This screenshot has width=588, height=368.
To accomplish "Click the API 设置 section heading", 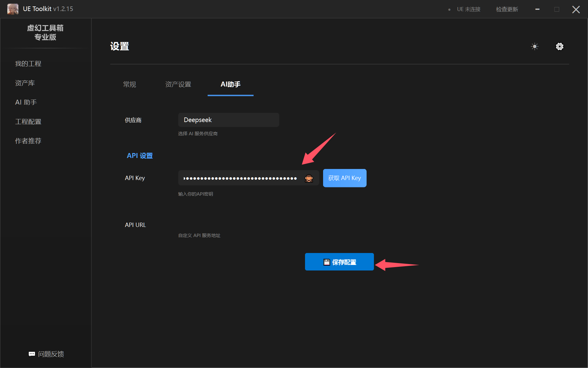I will (140, 156).
